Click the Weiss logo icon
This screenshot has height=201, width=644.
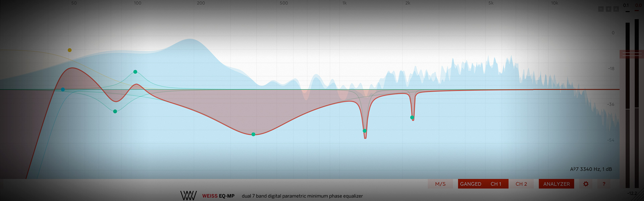tap(188, 196)
